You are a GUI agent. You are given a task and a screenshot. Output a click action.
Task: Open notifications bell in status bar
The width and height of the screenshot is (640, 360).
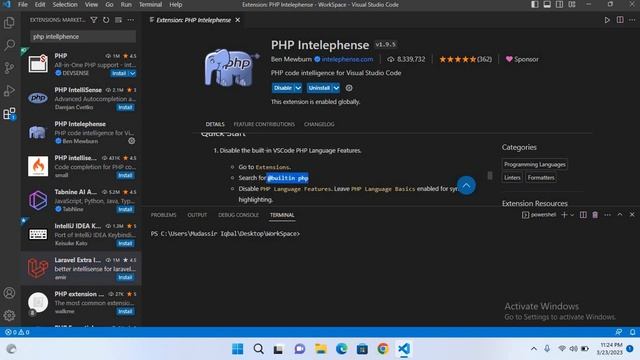[x=632, y=332]
